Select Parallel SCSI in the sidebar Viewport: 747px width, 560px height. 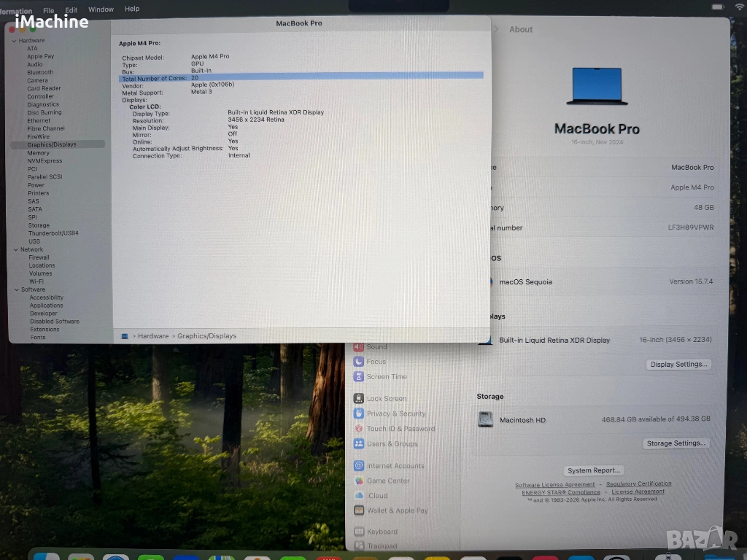pyautogui.click(x=44, y=176)
